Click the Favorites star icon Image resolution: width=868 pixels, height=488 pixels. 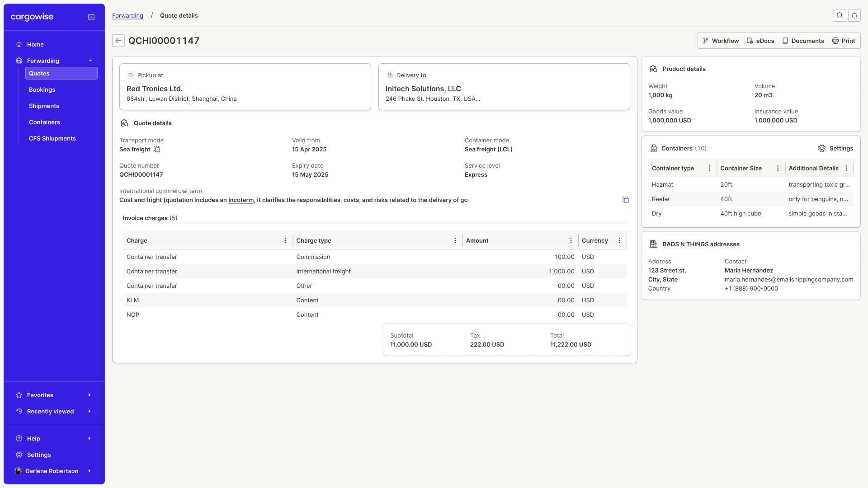(x=19, y=395)
